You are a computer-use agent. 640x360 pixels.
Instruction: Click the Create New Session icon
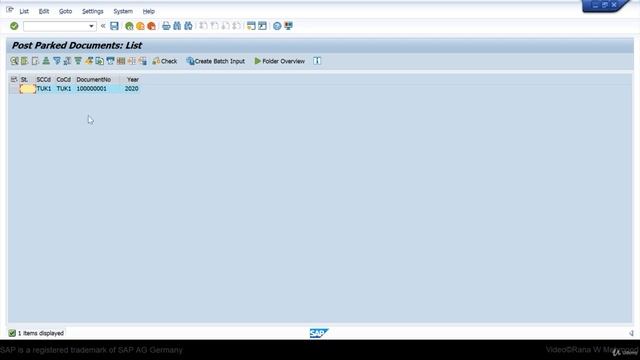(251, 26)
